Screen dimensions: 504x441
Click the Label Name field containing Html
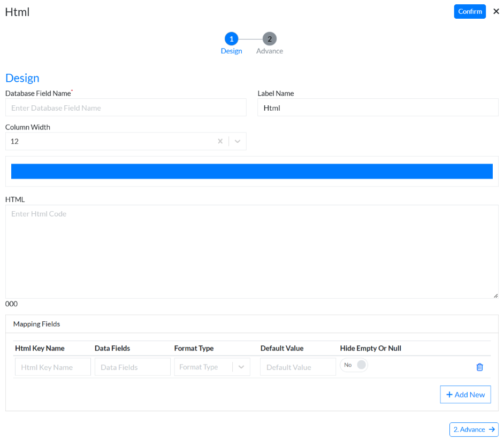[378, 108]
